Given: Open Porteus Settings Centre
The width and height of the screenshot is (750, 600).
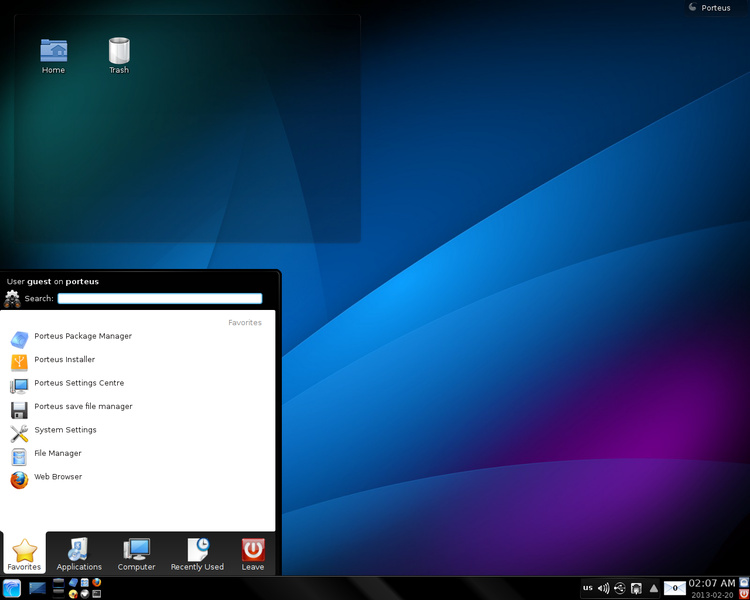Looking at the screenshot, I should (x=137, y=385).
